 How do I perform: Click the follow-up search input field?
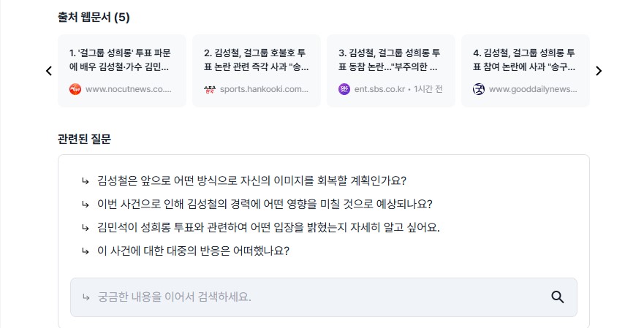[324, 297]
